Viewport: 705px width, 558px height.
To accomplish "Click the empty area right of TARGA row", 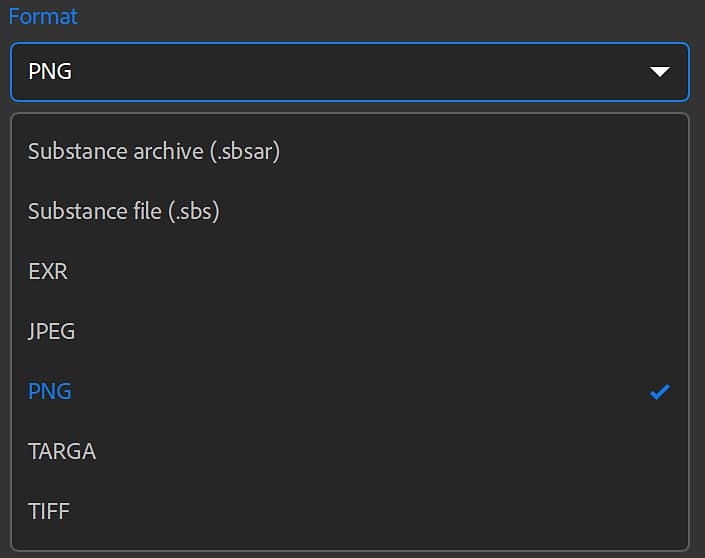I will [x=400, y=451].
